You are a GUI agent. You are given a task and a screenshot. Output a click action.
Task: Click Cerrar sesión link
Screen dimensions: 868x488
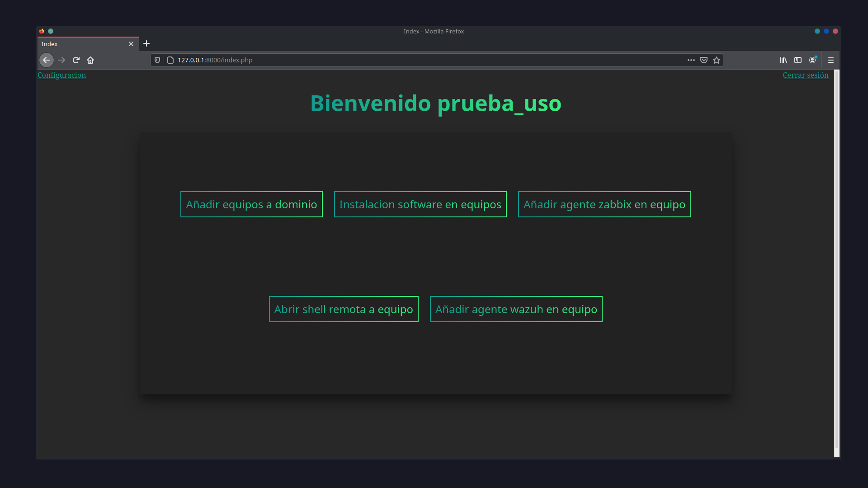(805, 75)
